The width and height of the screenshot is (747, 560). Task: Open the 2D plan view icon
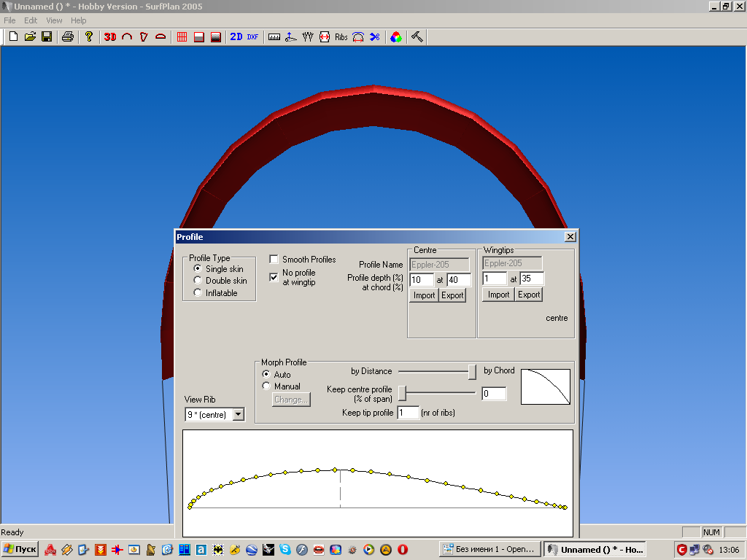236,36
